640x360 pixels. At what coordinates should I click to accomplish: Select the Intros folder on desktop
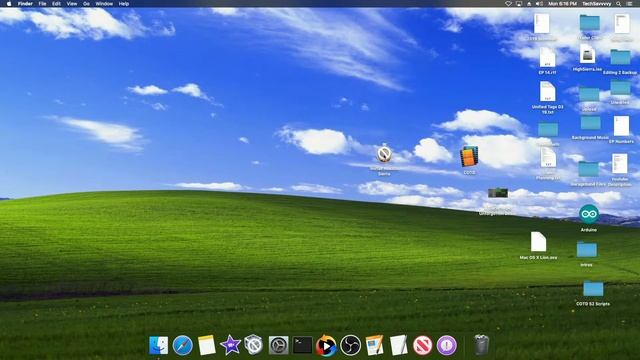587,249
